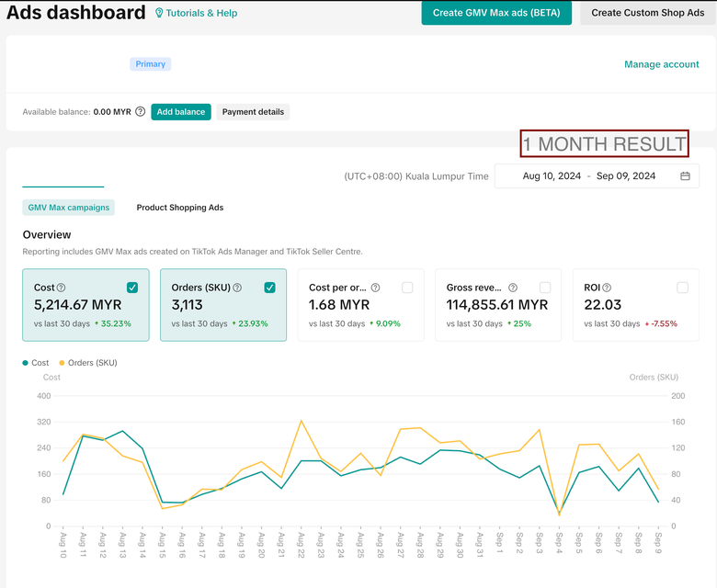Click the Sep 9 axis label
Viewport: 717px width, 588px height.
(658, 542)
